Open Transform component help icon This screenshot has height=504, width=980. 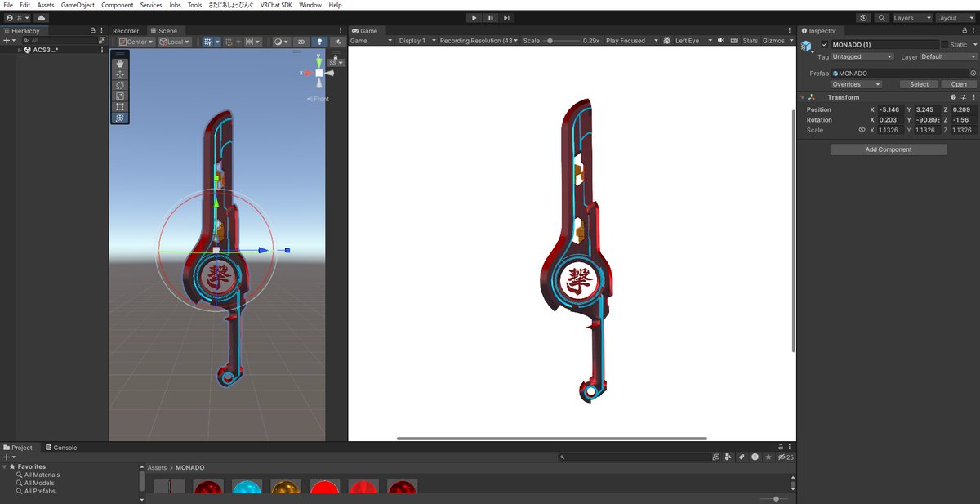coord(953,97)
